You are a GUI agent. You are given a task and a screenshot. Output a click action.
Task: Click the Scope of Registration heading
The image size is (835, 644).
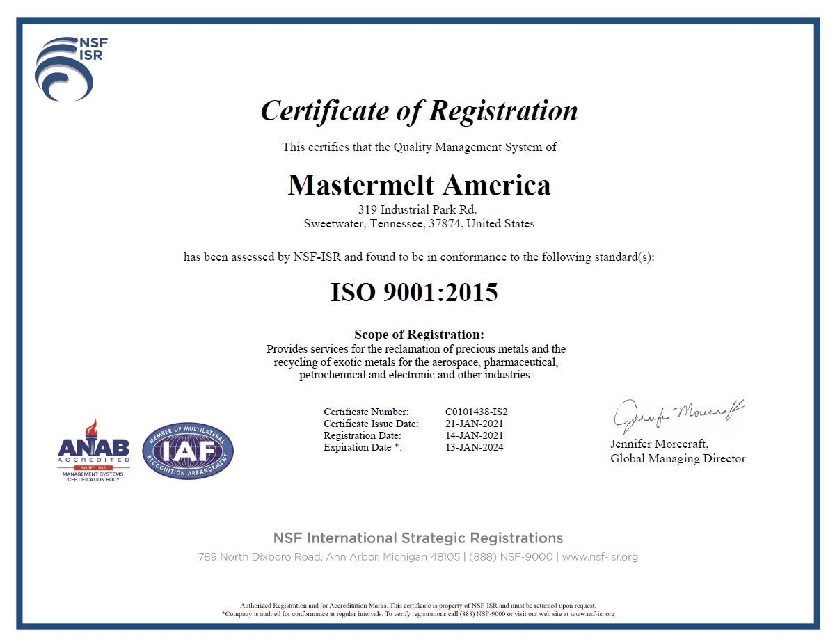coord(419,335)
